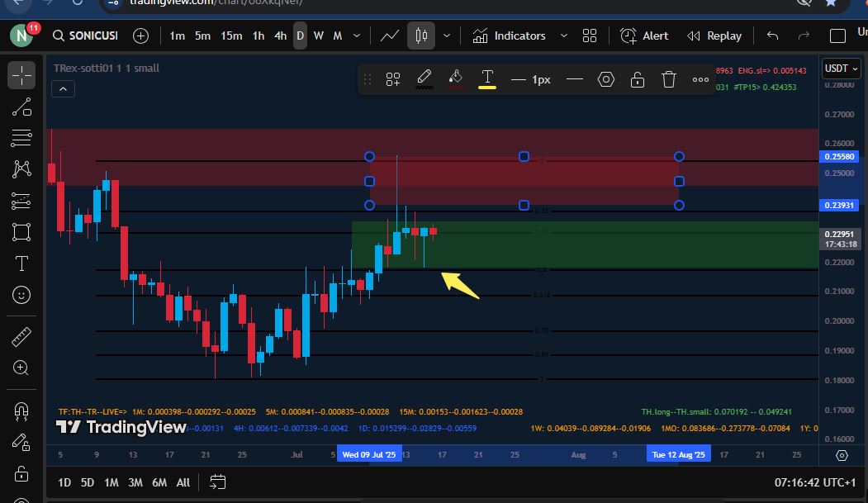Viewport: 868px width, 503px height.
Task: Set the chart range to 6M
Action: point(159,482)
